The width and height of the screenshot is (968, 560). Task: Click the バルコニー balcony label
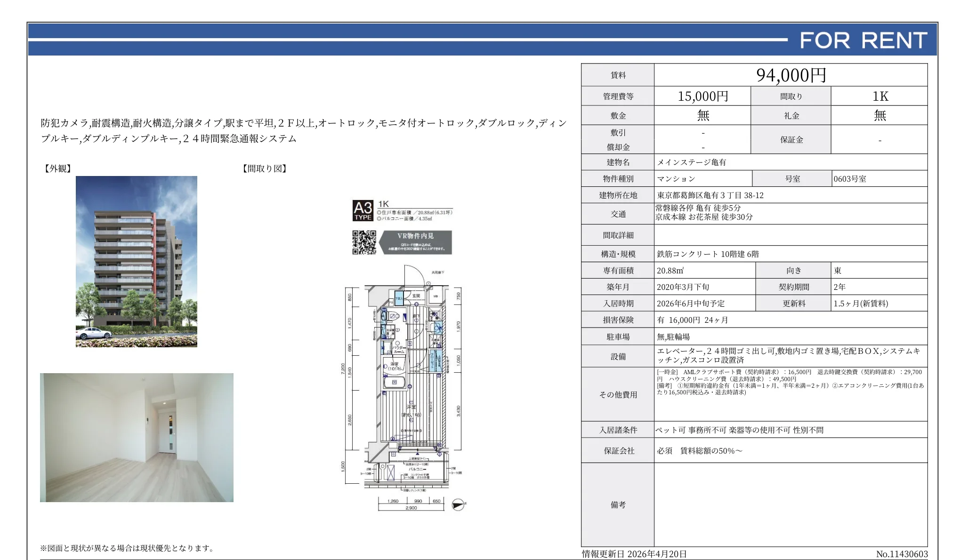click(417, 469)
